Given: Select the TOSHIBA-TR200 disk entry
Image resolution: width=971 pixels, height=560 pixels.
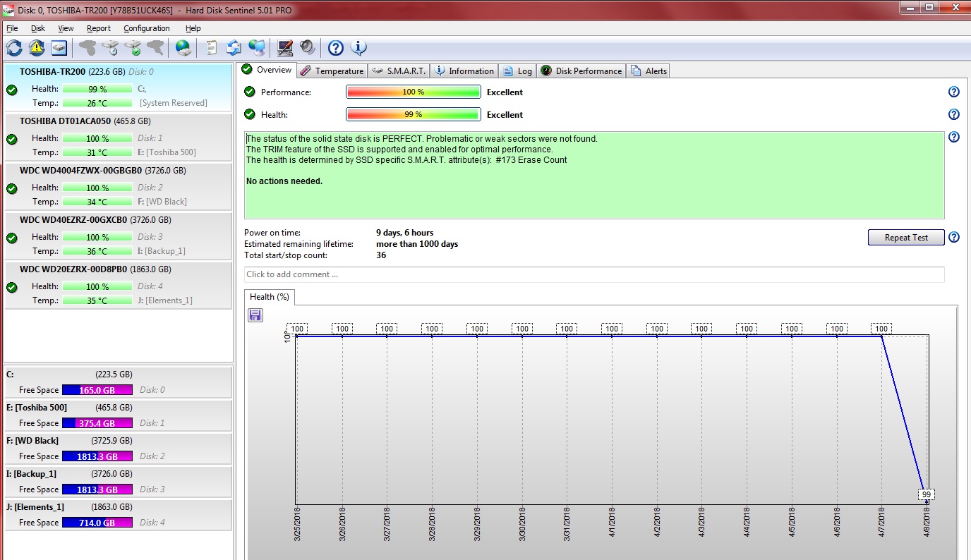Looking at the screenshot, I should pyautogui.click(x=118, y=87).
